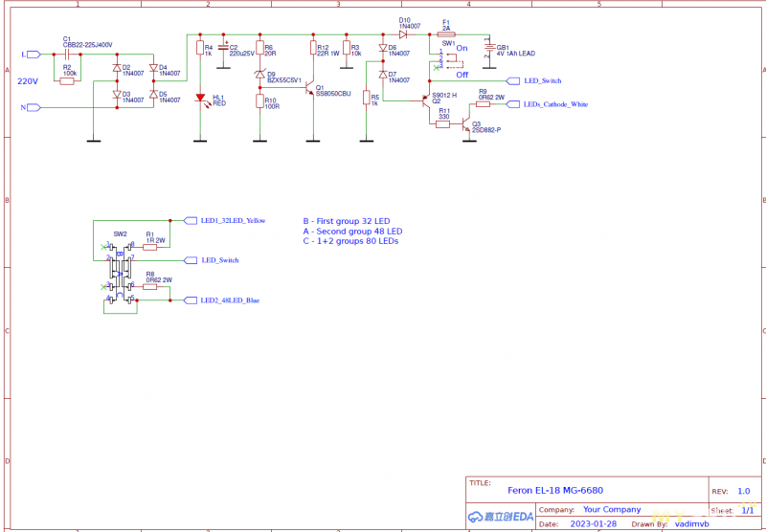
Task: Select the LED1_32LED_Yellow net label
Action: pyautogui.click(x=233, y=221)
